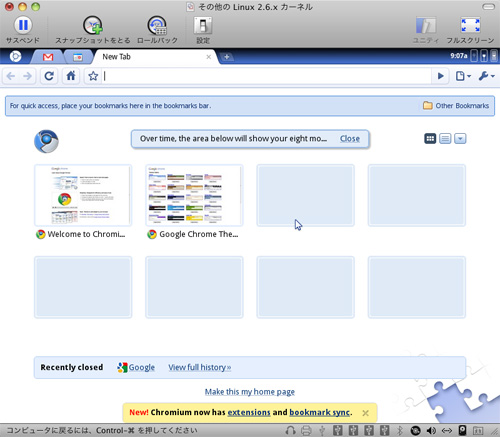The width and height of the screenshot is (500, 437).
Task: Bookmark this page with the star icon
Action: [93, 76]
